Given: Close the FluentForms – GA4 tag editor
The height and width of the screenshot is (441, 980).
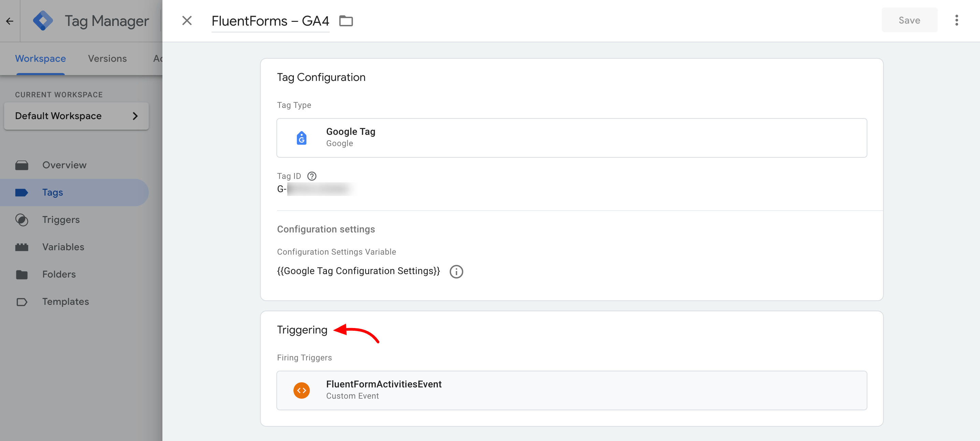Looking at the screenshot, I should [x=186, y=20].
